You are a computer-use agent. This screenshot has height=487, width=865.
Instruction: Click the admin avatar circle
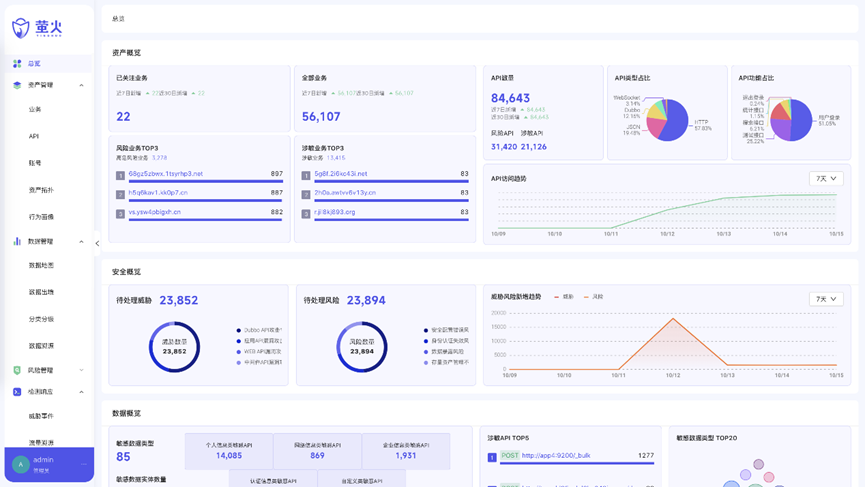[x=21, y=464]
